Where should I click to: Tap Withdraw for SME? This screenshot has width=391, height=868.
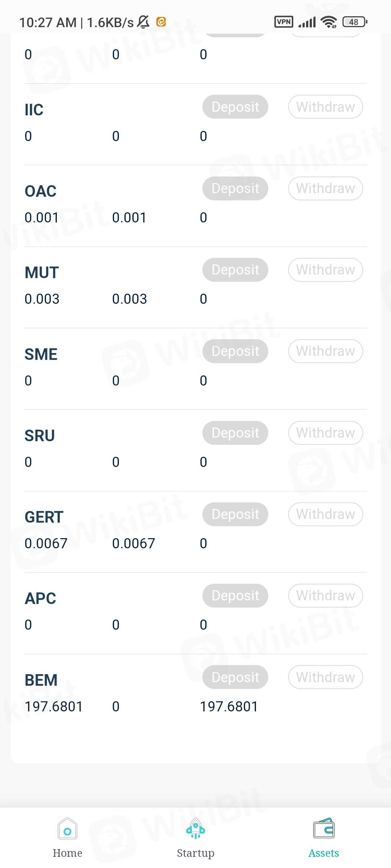coord(325,351)
